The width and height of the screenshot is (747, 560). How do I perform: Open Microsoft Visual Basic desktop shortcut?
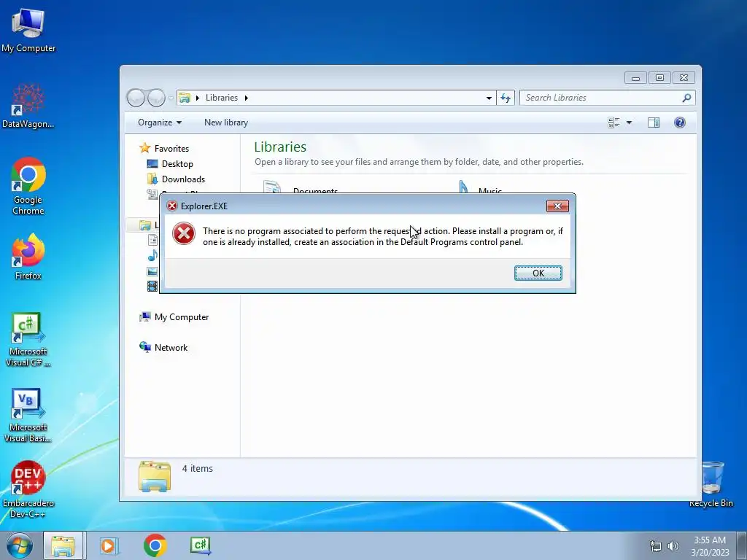pos(28,415)
